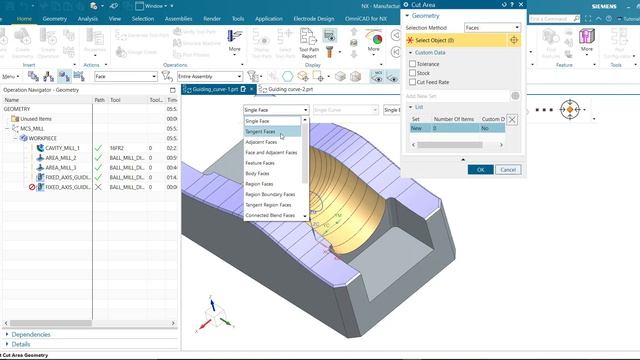
Task: Click the active display options icon in Display group
Action: click(x=329, y=35)
